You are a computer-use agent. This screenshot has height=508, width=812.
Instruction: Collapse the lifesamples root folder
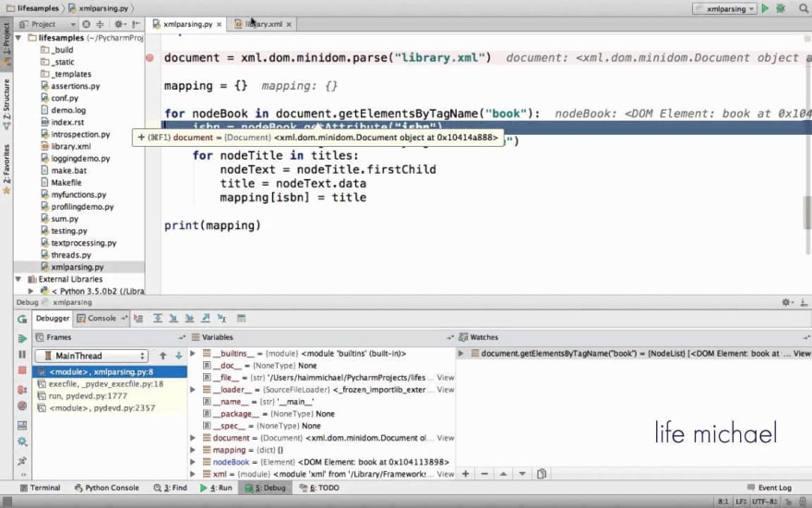18,38
